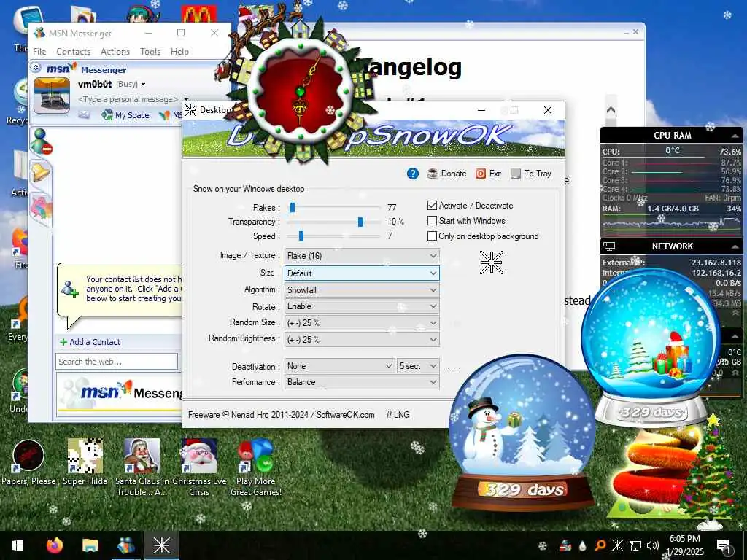Viewport: 747px width, 560px height.
Task: Open the Random Size dropdown
Action: click(362, 323)
